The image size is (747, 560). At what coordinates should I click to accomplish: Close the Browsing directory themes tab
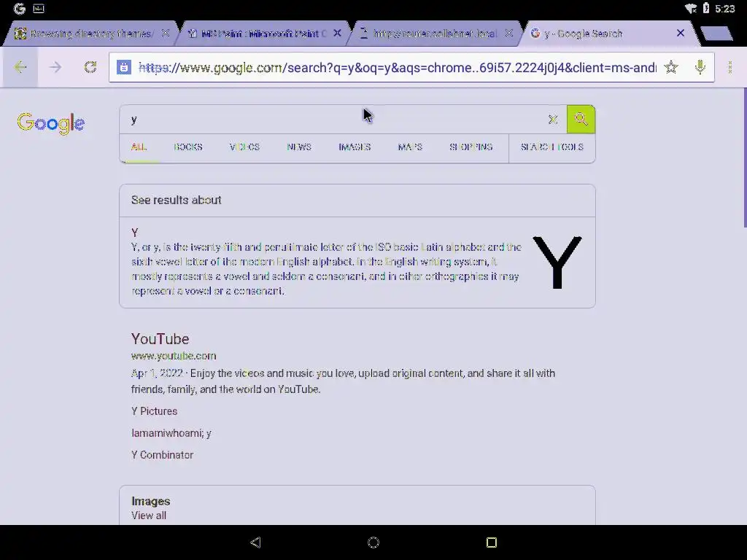pyautogui.click(x=166, y=34)
